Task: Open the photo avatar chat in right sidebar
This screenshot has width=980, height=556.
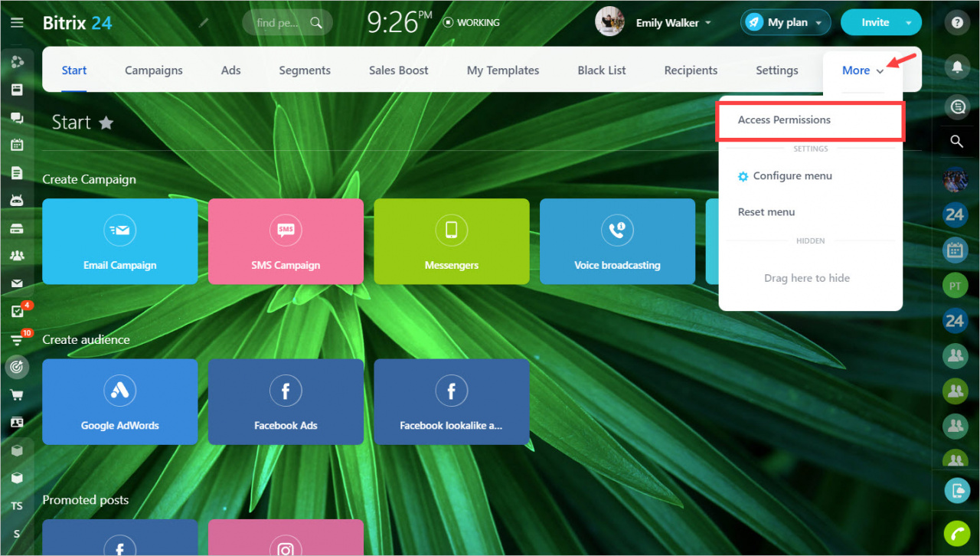Action: [x=955, y=179]
